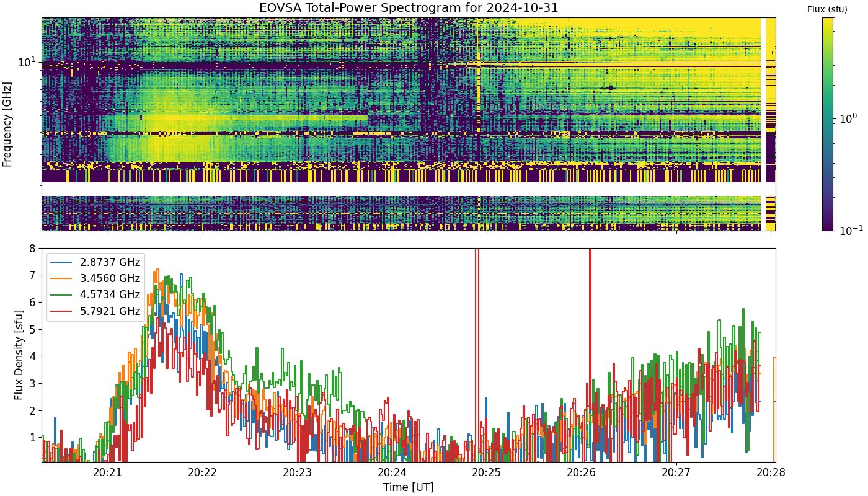Viewport: 868px width, 496px height.
Task: Click the 20:27 time tick label
Action: click(x=676, y=473)
